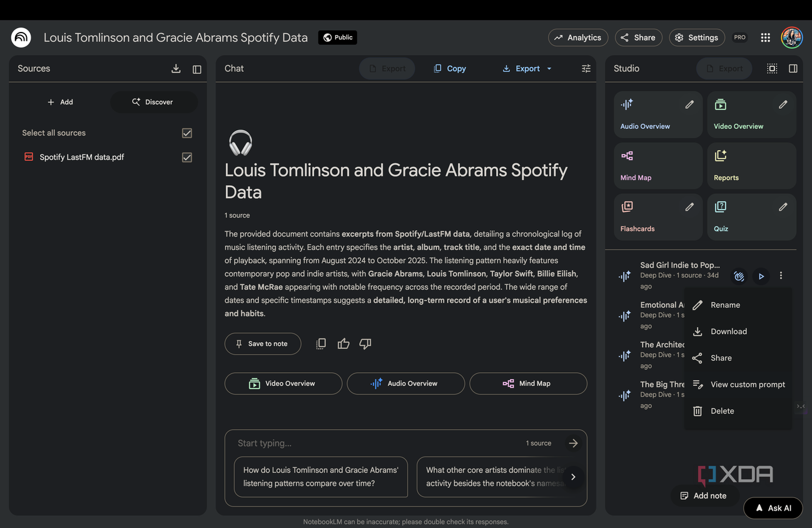Open chat configuration sliders icon
812x528 pixels.
[x=586, y=69]
